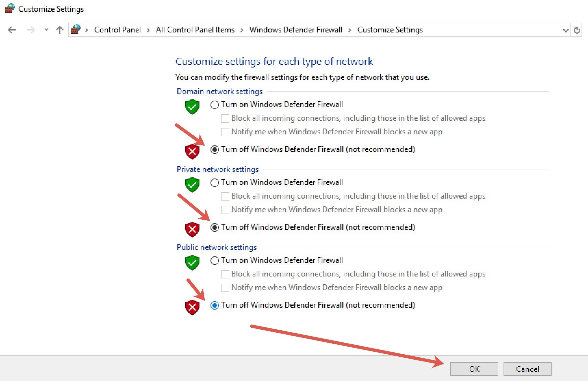Expand chevron before Control Panel breadcrumb
The image size is (588, 381).
click(86, 30)
